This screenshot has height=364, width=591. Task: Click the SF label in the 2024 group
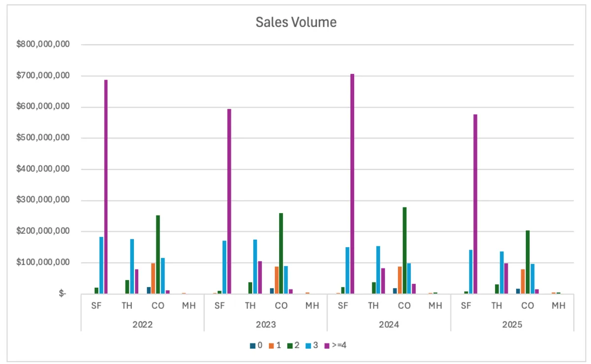pos(343,306)
